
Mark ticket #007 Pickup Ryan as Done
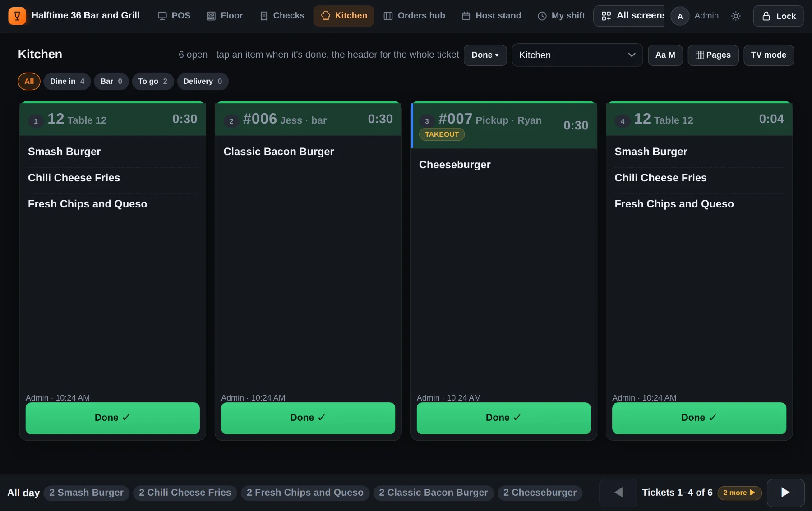503,418
